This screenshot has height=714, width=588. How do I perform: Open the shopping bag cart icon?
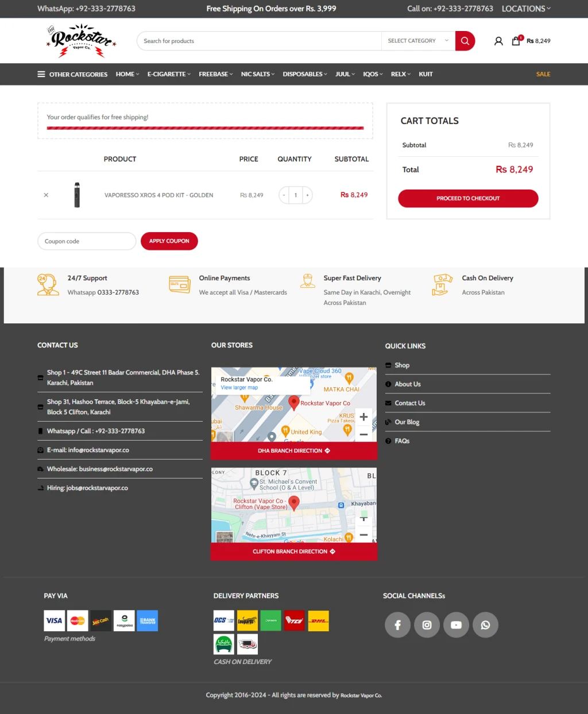(x=516, y=41)
